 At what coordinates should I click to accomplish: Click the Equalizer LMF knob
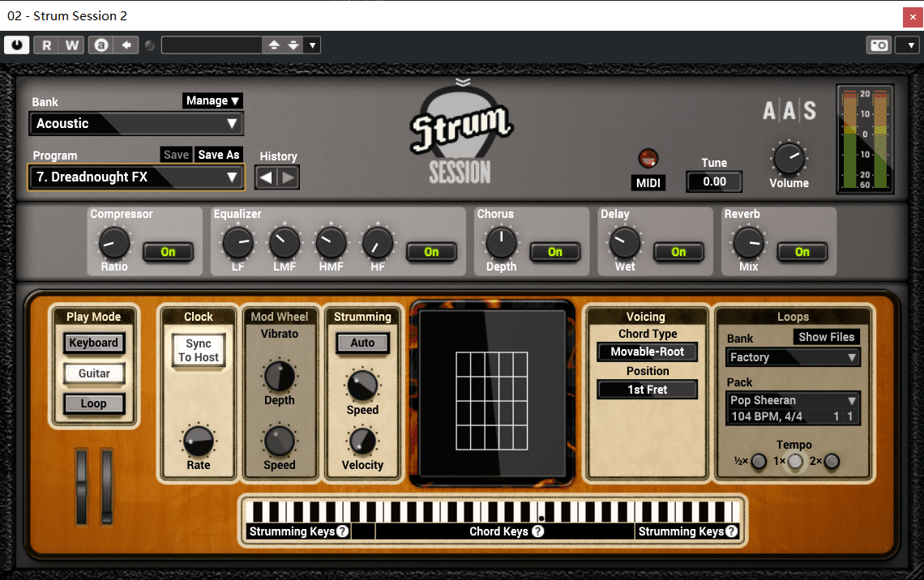point(284,242)
